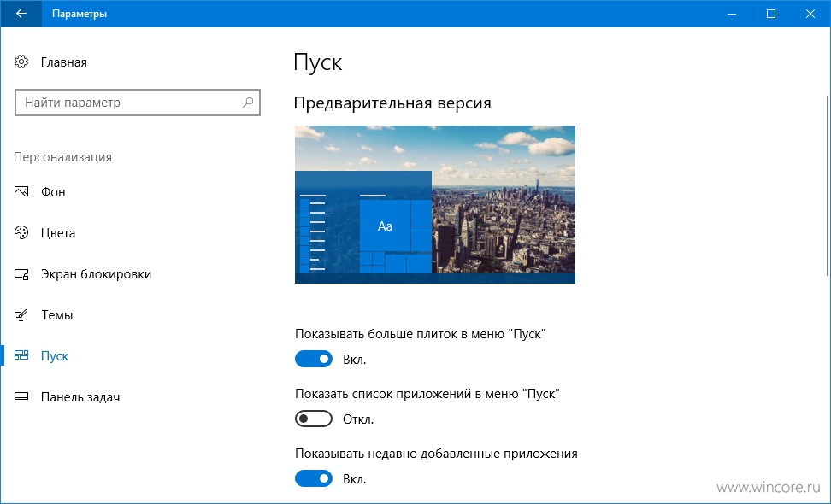Click the "Параметры" window title text
Screen dimensions: 831x504
[80, 14]
